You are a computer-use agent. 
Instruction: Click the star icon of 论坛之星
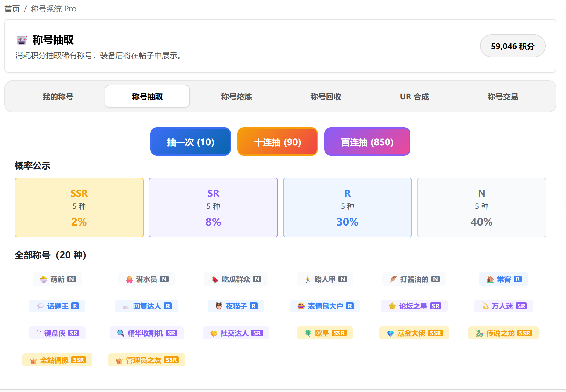tap(392, 306)
